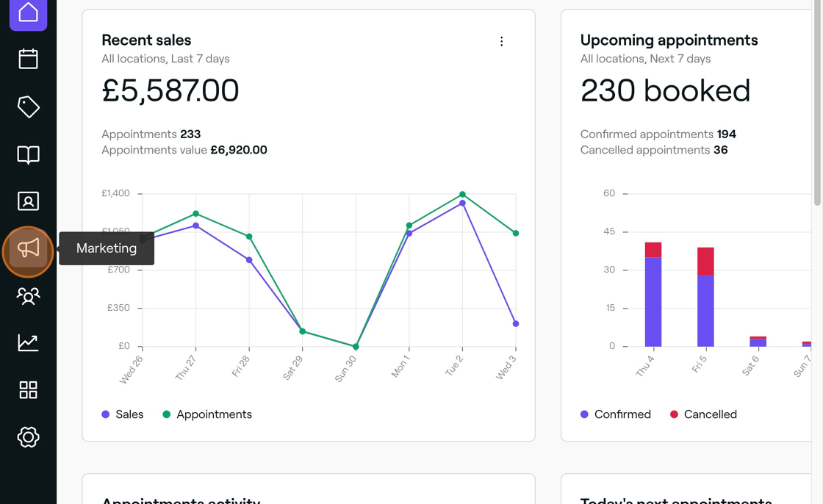Click the Appointments 233 text
The image size is (823, 504).
click(151, 134)
